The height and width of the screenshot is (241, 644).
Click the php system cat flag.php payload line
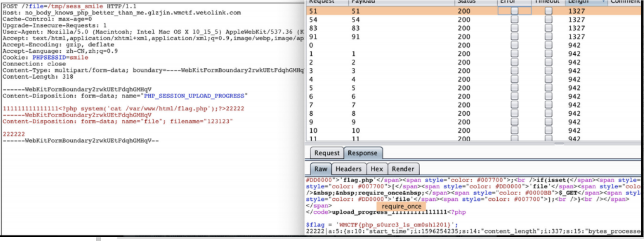pos(123,109)
